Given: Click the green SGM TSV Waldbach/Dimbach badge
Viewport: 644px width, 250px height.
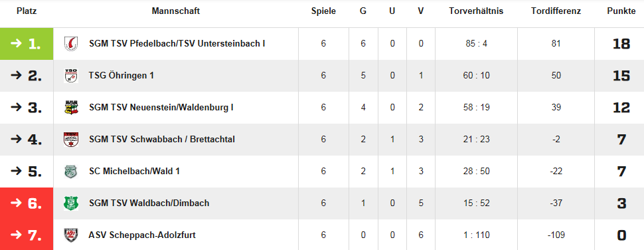Looking at the screenshot, I should [71, 203].
